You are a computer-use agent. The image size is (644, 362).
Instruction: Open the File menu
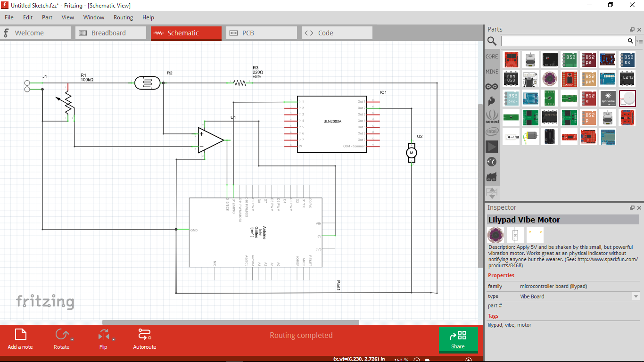(x=9, y=17)
